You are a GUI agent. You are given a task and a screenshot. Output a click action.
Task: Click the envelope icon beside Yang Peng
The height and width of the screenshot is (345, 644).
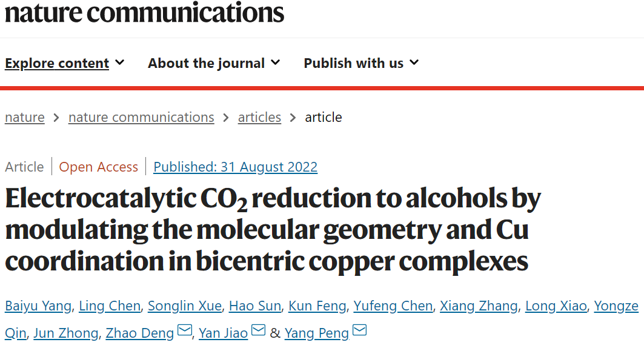[x=360, y=330]
